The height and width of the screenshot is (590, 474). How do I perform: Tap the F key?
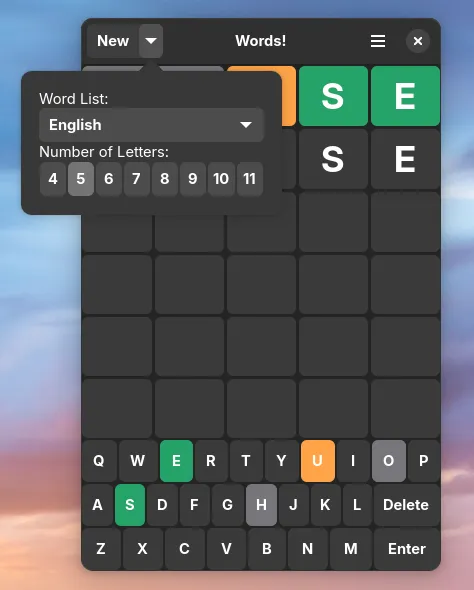pos(194,505)
